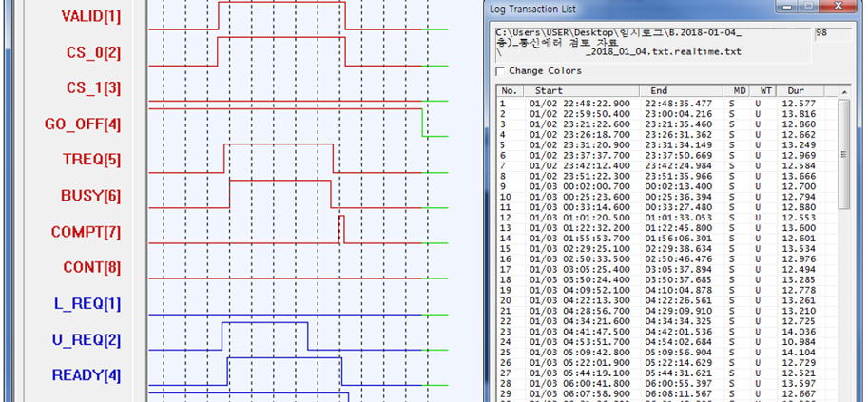Select the CS_1[3] signal label
This screenshot has height=402, width=868.
click(x=94, y=88)
